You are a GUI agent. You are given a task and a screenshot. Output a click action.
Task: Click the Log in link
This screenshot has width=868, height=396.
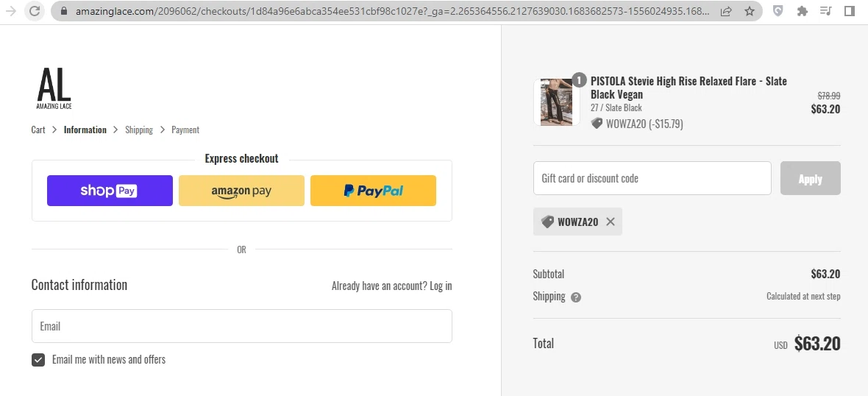pyautogui.click(x=441, y=286)
